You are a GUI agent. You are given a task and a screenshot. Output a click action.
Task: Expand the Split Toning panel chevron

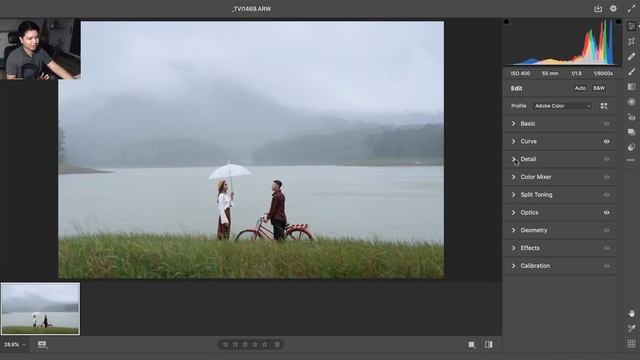513,195
